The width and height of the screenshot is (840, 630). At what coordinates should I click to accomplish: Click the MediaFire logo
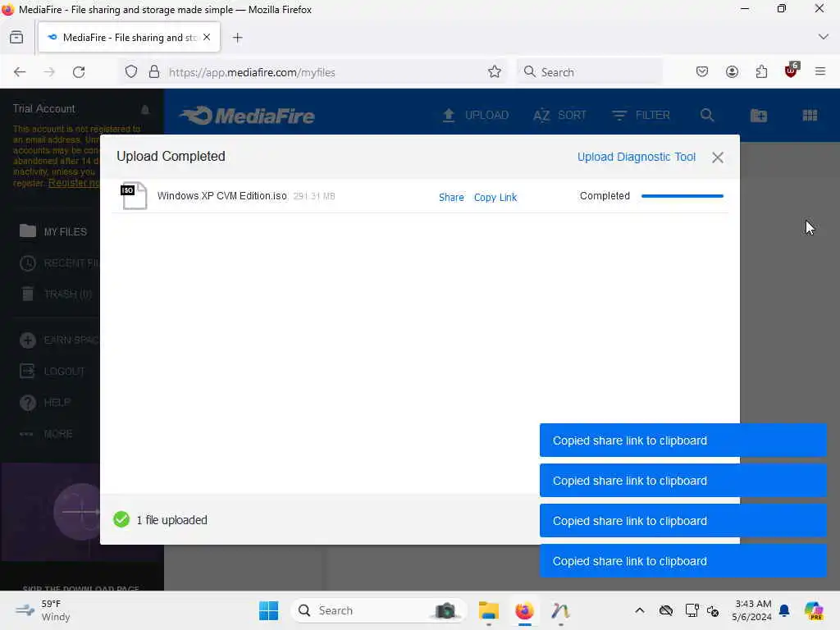pyautogui.click(x=248, y=115)
